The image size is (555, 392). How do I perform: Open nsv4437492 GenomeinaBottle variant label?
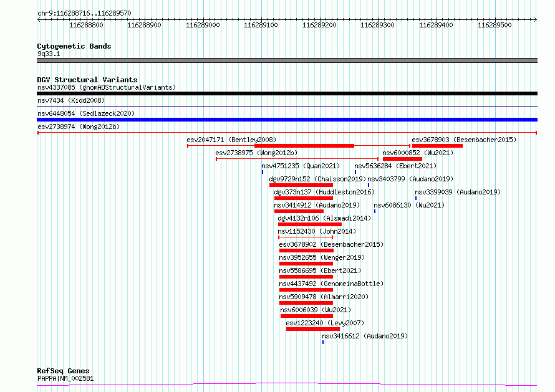coord(331,284)
